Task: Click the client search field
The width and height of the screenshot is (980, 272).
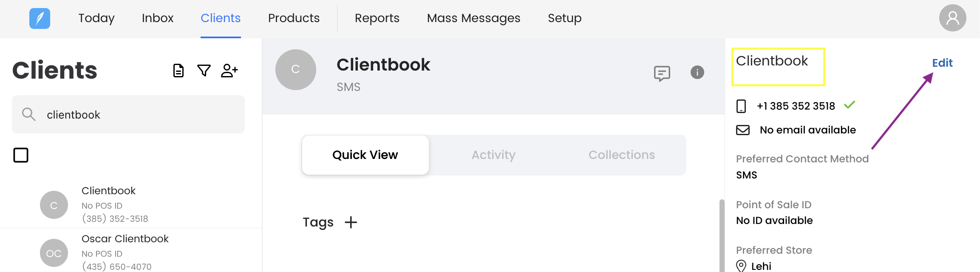Action: [x=136, y=115]
